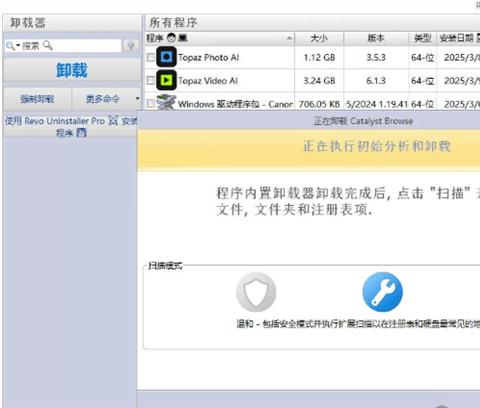Tick the Topaz Video AI checkbox

151,80
